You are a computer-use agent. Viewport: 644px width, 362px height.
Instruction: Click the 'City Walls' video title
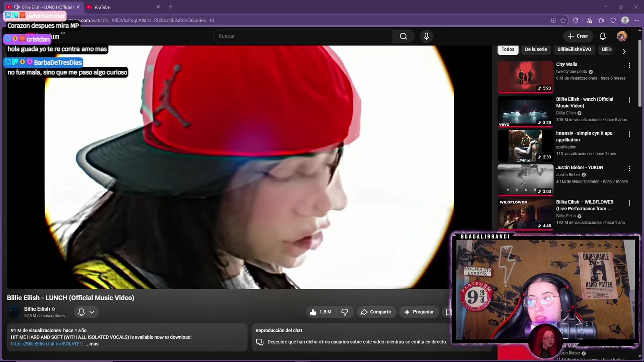[x=567, y=64]
